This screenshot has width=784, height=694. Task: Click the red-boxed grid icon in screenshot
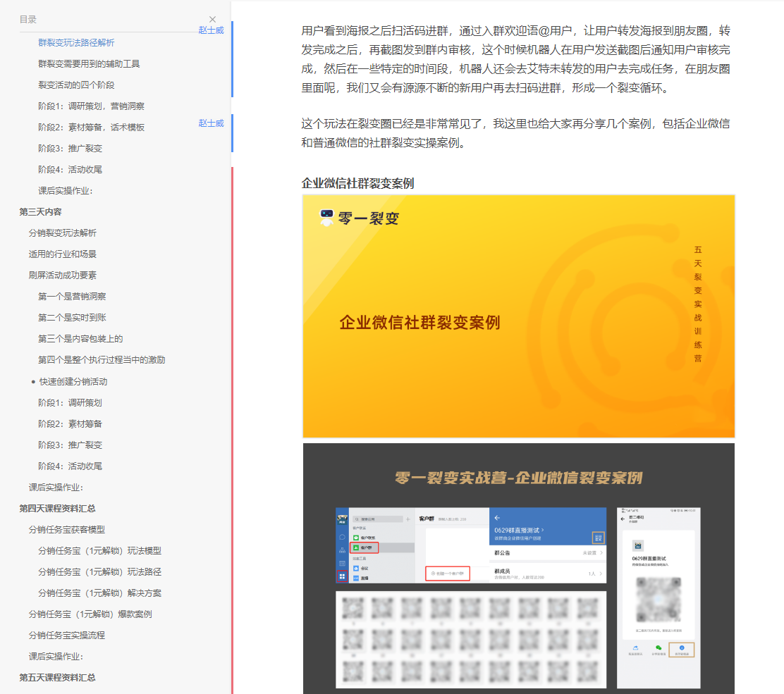[343, 576]
